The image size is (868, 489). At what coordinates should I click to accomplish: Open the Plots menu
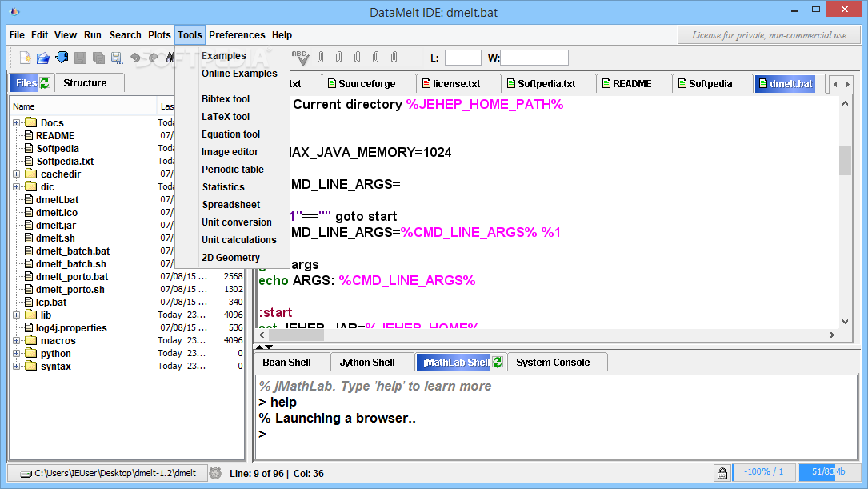pyautogui.click(x=159, y=35)
